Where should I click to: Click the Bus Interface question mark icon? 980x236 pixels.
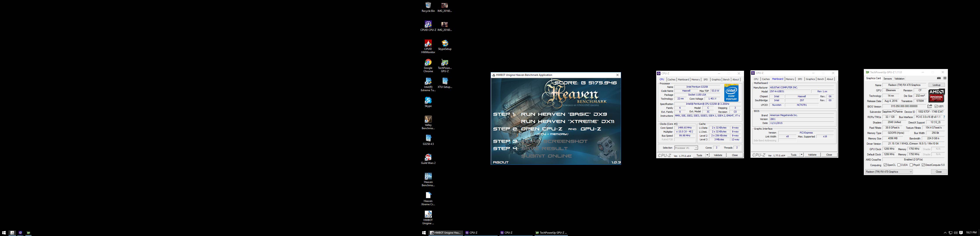click(944, 117)
